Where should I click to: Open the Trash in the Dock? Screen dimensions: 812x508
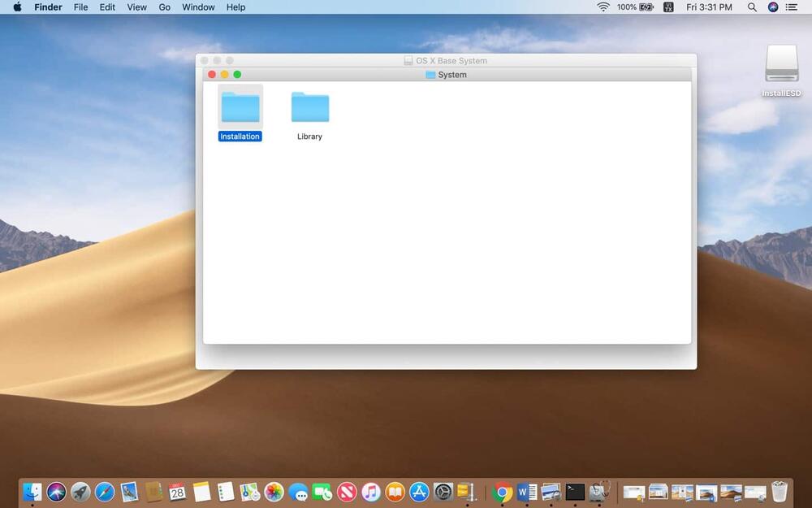[x=780, y=492]
